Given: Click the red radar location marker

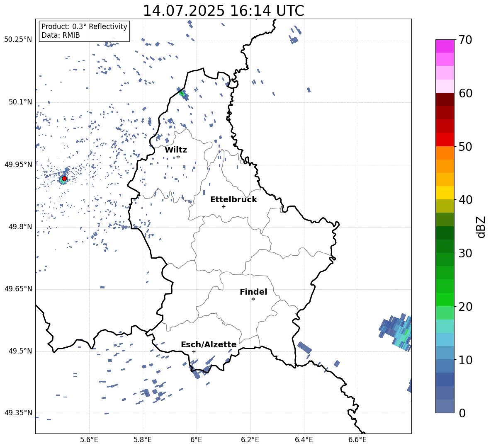Looking at the screenshot, I should (64, 179).
